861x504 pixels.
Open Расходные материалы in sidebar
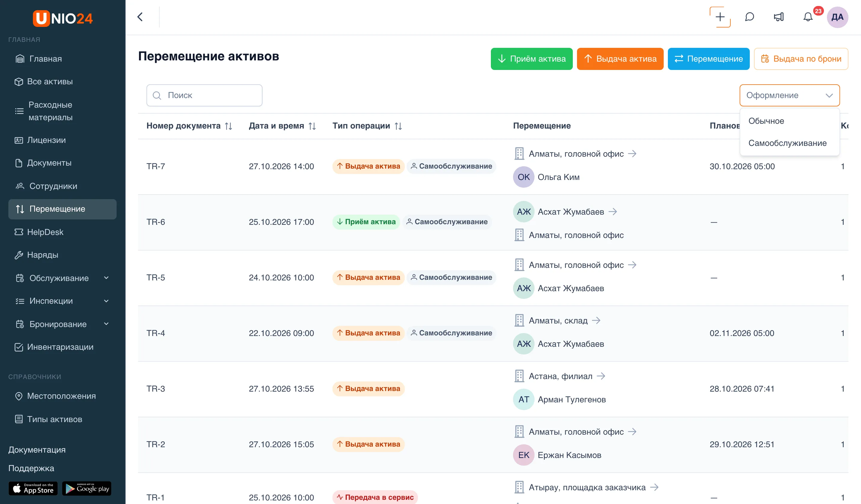(x=62, y=111)
